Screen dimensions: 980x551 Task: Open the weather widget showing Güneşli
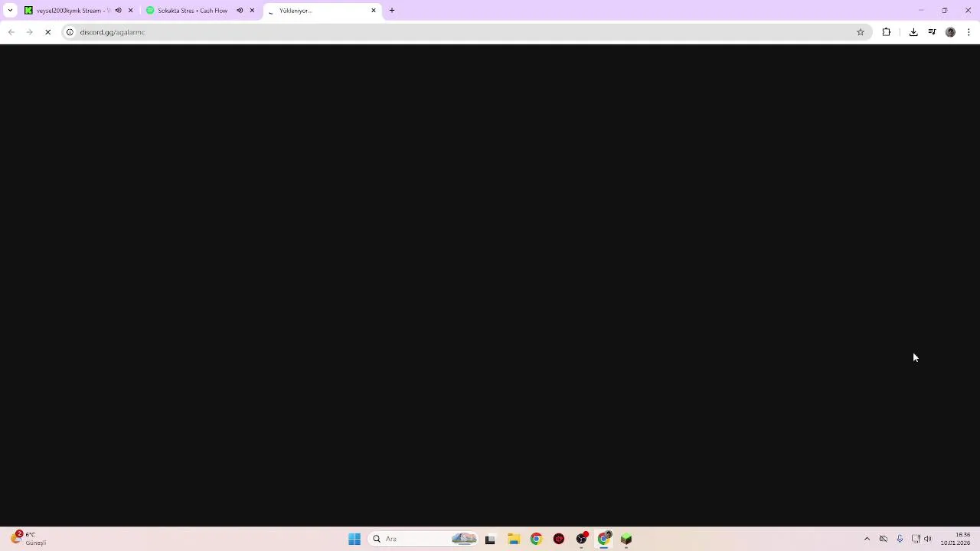pos(29,539)
